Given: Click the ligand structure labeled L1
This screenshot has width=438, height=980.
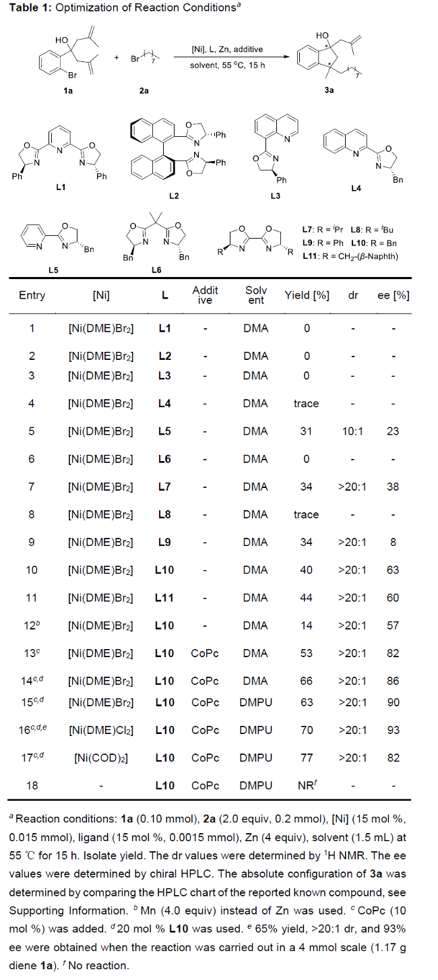Looking at the screenshot, I should (x=62, y=152).
